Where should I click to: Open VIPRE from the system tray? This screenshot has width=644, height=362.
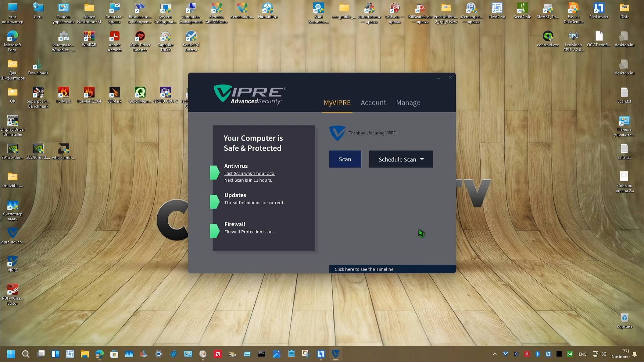506,354
